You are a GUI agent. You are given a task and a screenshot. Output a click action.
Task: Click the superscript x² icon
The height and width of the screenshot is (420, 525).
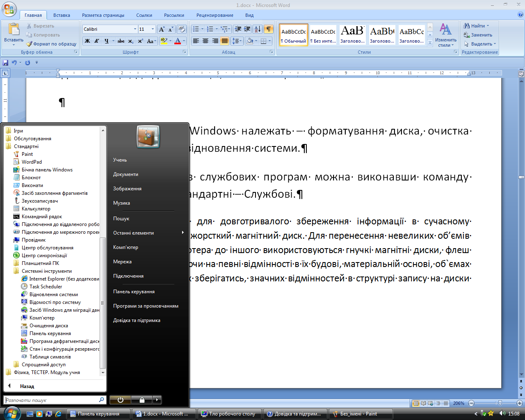(x=140, y=41)
